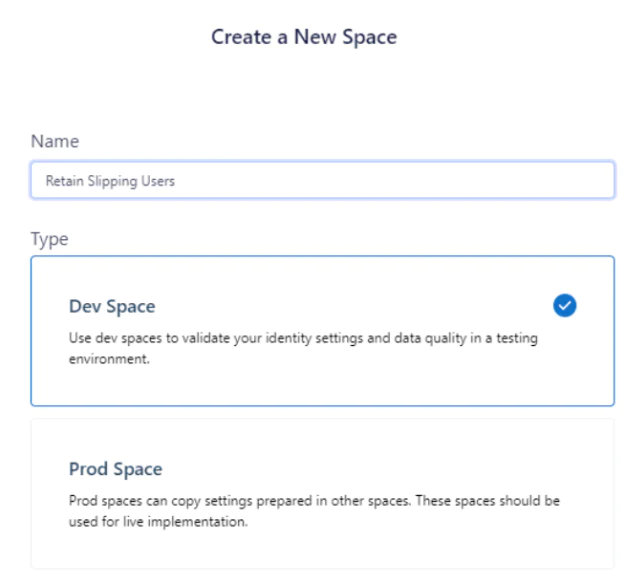Click the 'Name' field label

pos(54,142)
